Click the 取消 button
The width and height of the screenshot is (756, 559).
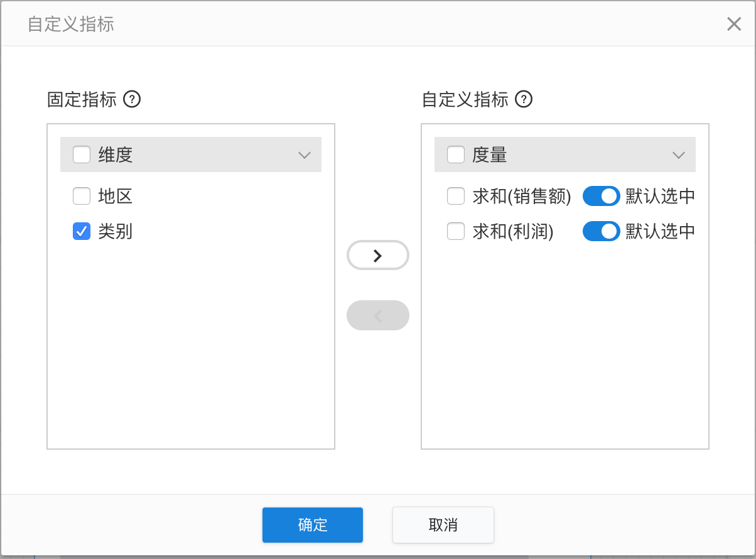point(443,525)
